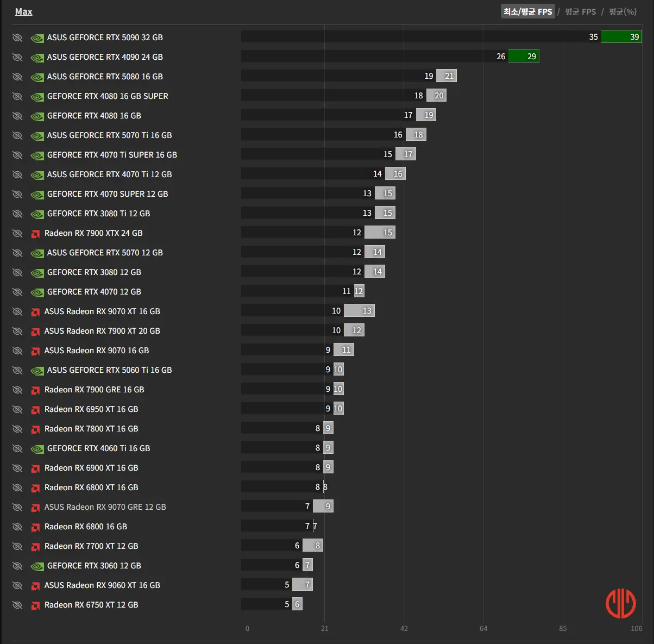The height and width of the screenshot is (644, 654).
Task: Click AMD logo beside Radeon RX 7700 XT
Action: tap(35, 547)
